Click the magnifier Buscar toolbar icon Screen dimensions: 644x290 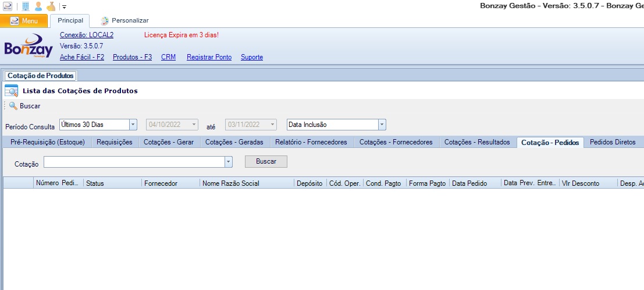(x=13, y=106)
